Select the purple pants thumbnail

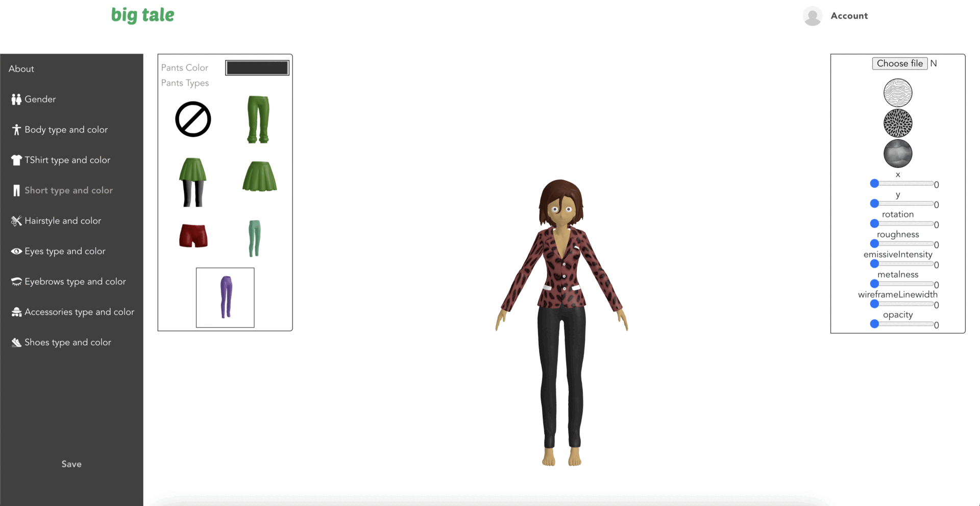225,297
